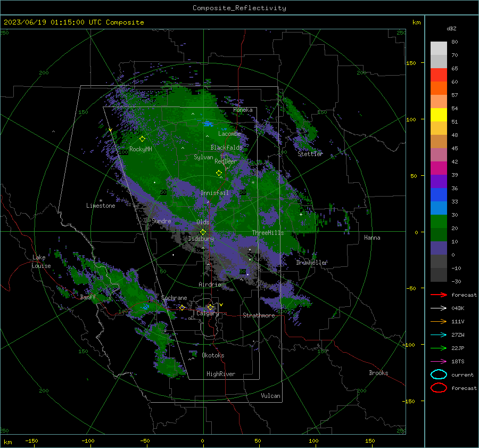Screen dimensions: 479x448
Task: Click the dBZ legend heading
Action: (451, 28)
